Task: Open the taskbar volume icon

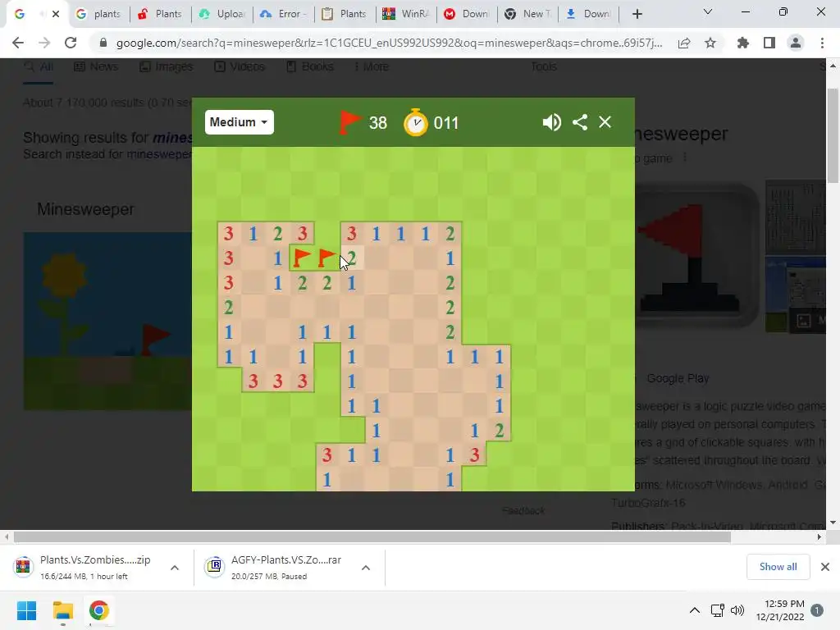Action: (737, 610)
